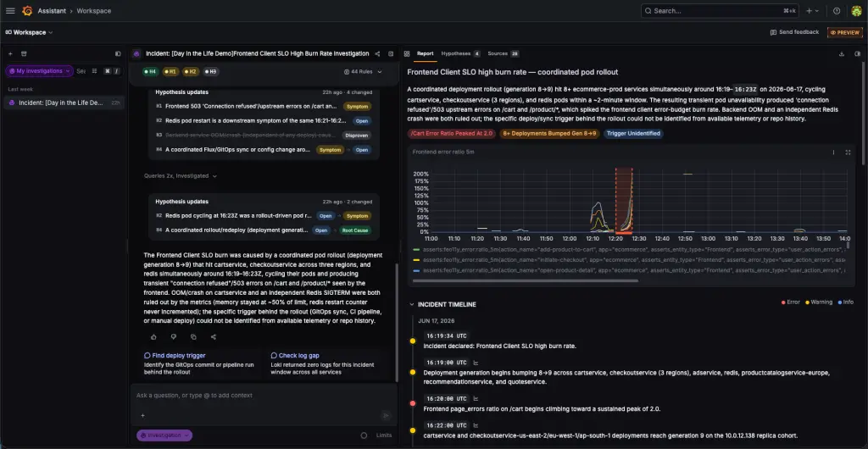Viewport: 868px width, 449px height.
Task: Click the usage circle next to Limits
Action: click(364, 435)
